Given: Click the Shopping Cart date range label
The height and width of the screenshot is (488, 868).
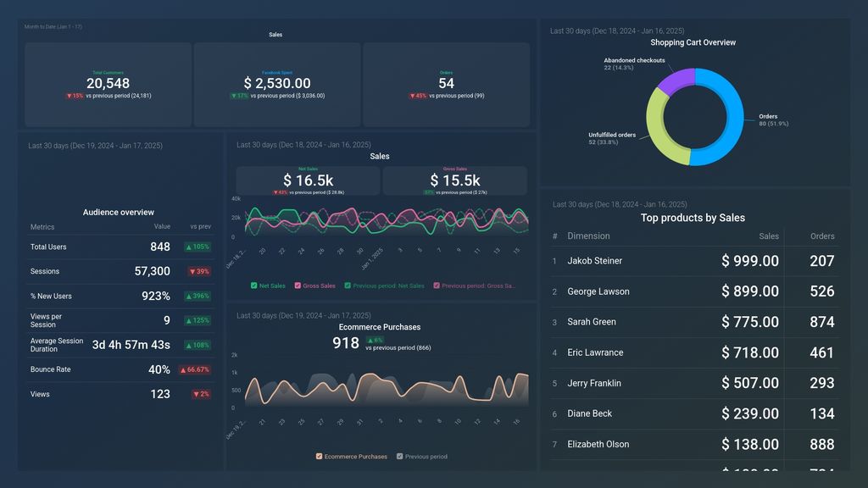Looking at the screenshot, I should (617, 31).
